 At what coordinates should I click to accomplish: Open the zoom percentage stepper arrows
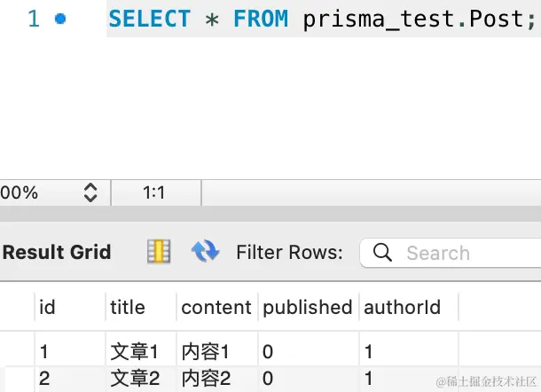click(x=90, y=192)
